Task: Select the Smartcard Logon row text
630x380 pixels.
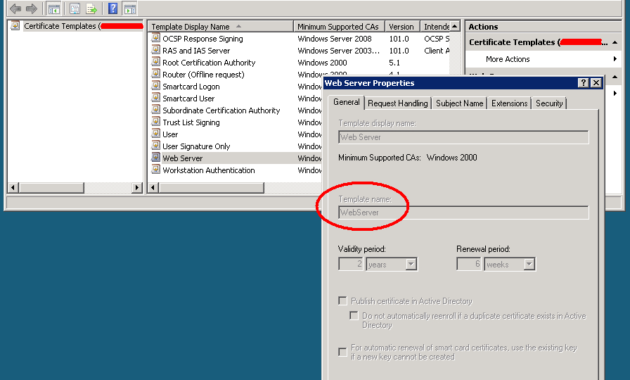Action: pyautogui.click(x=191, y=86)
